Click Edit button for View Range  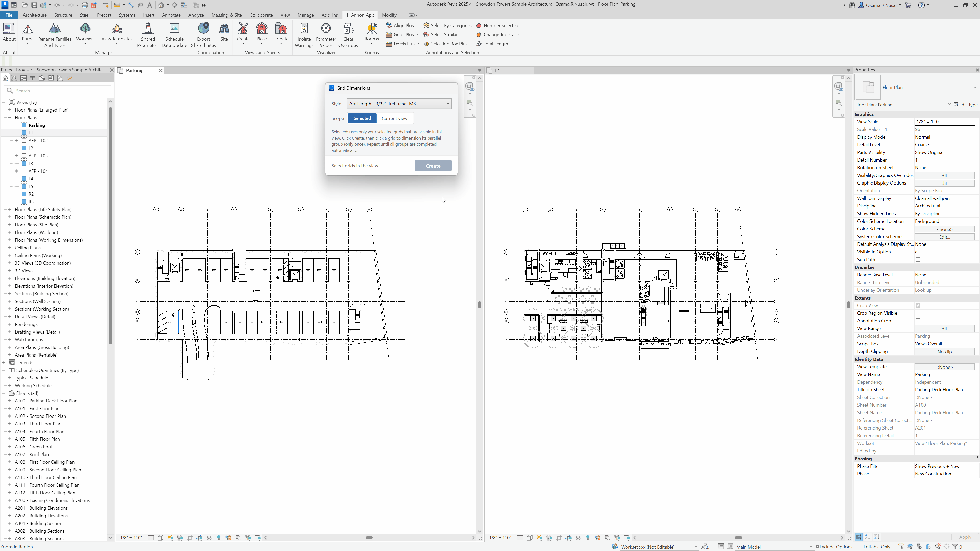click(x=945, y=329)
